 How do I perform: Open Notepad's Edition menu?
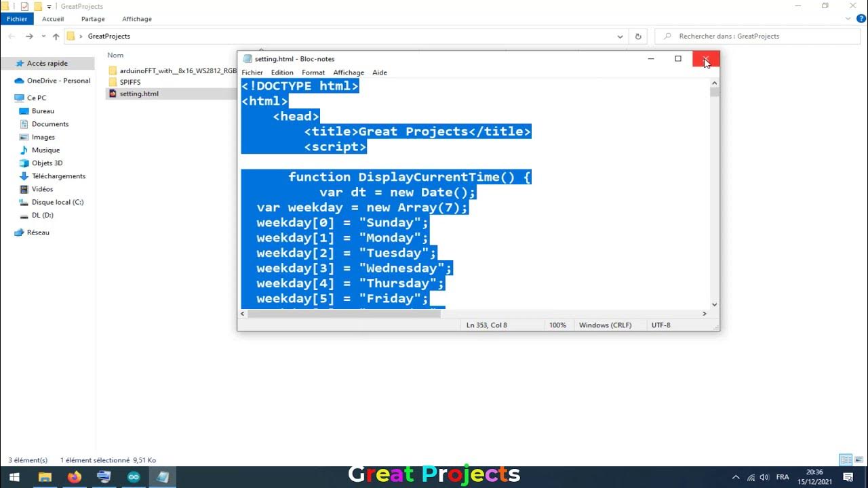point(282,73)
